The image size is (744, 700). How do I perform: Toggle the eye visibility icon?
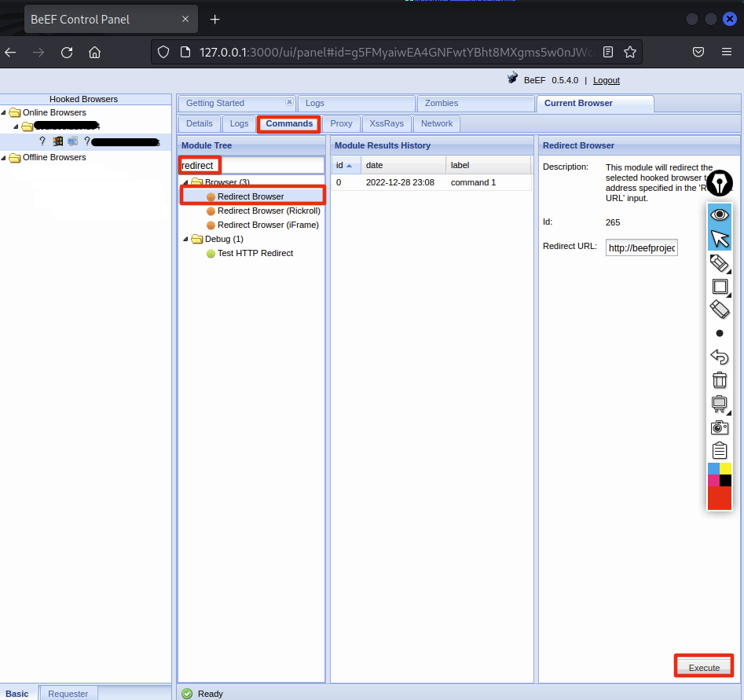(720, 214)
